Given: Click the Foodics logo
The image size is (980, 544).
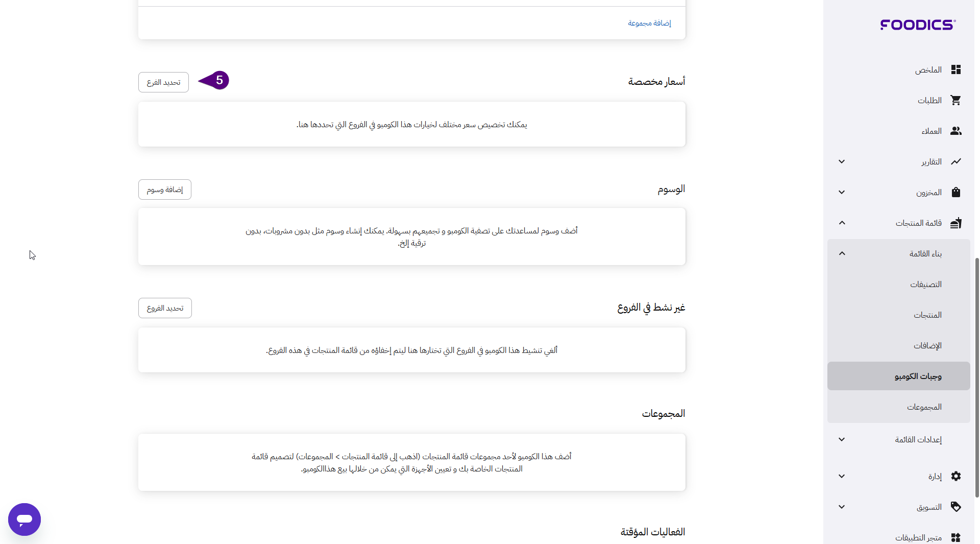Looking at the screenshot, I should (918, 25).
